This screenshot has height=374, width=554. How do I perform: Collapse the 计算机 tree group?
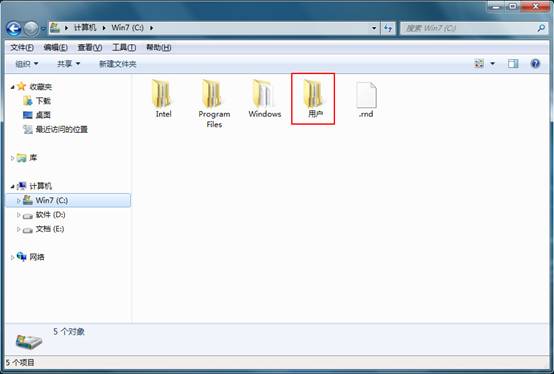13,186
